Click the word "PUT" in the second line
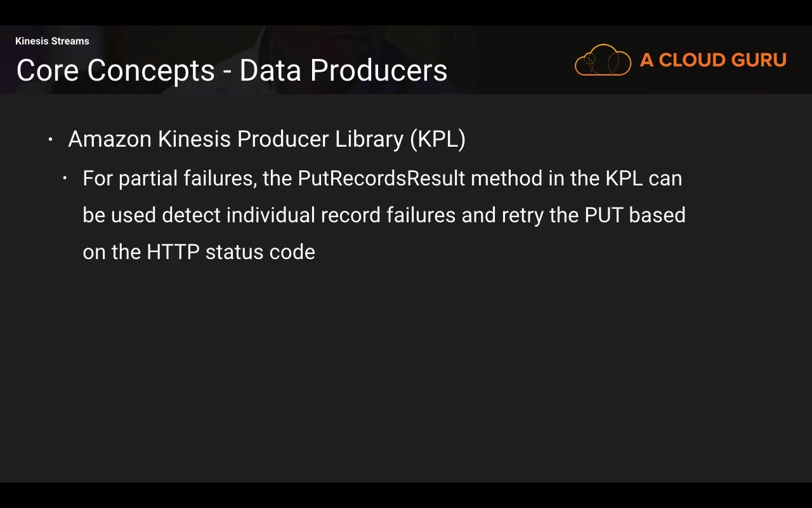 (x=603, y=215)
